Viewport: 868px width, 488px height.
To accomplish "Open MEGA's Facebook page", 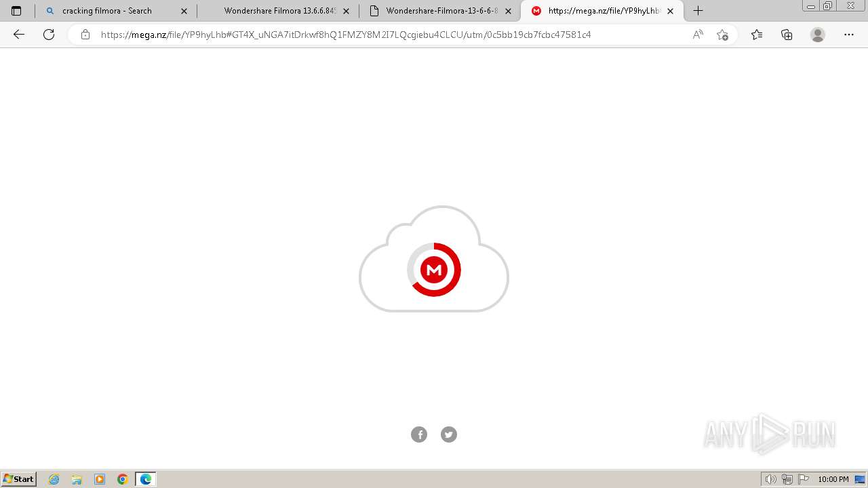I will (419, 434).
